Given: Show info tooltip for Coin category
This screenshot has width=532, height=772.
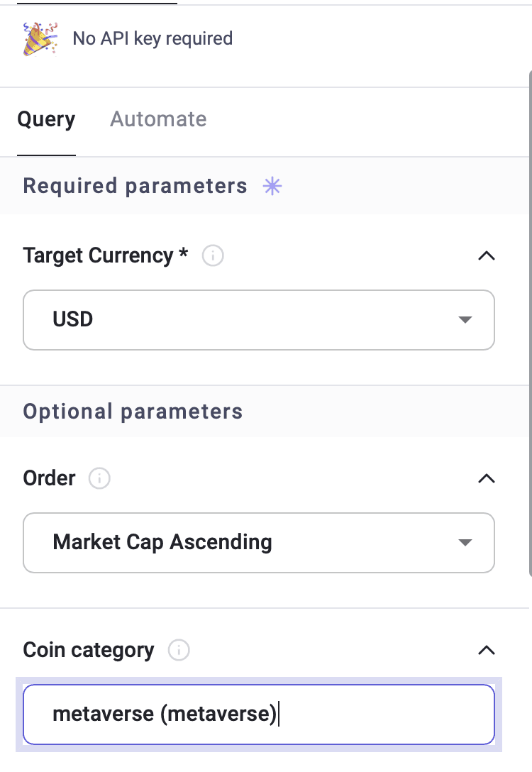Looking at the screenshot, I should (179, 650).
